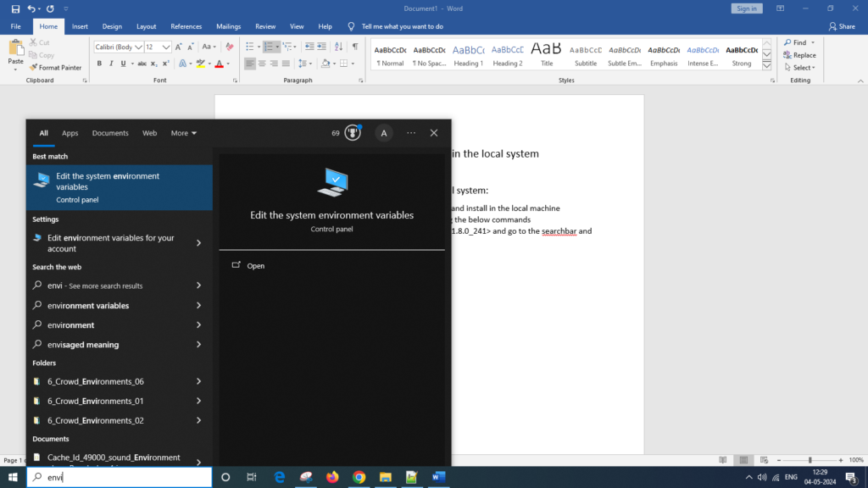This screenshot has height=488, width=868.
Task: Toggle Bold formatting
Action: (x=99, y=64)
